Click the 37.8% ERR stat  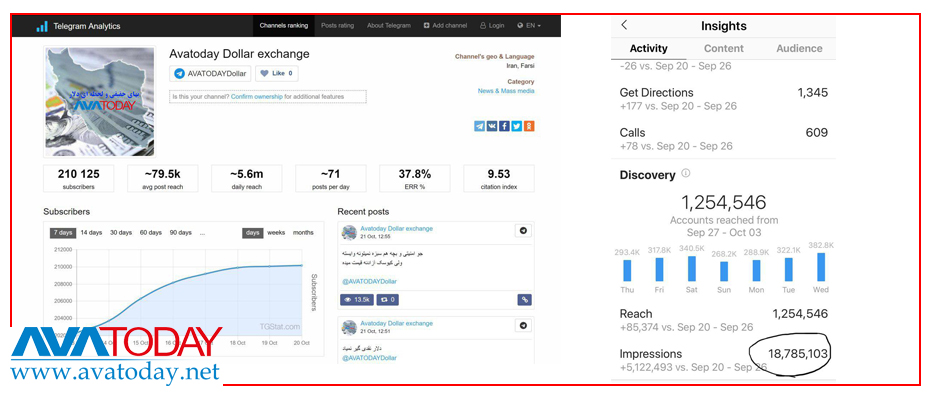tap(415, 178)
